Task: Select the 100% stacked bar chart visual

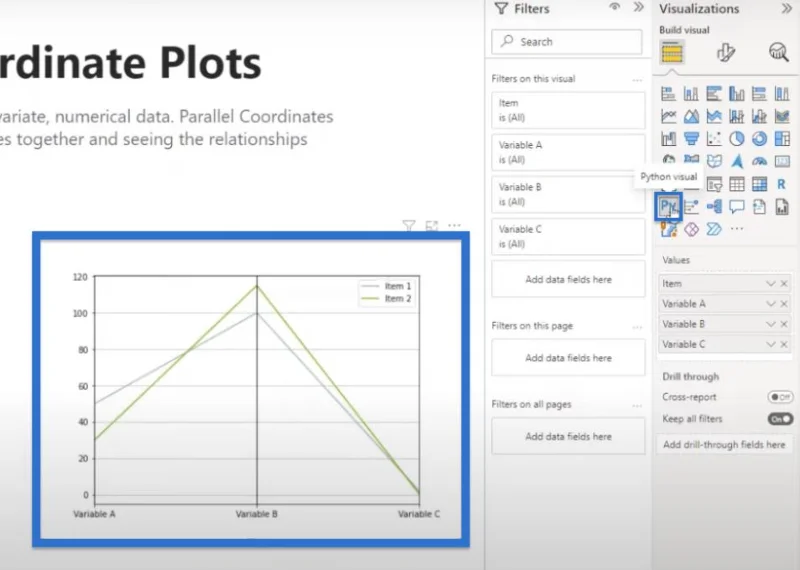Action: (759, 93)
